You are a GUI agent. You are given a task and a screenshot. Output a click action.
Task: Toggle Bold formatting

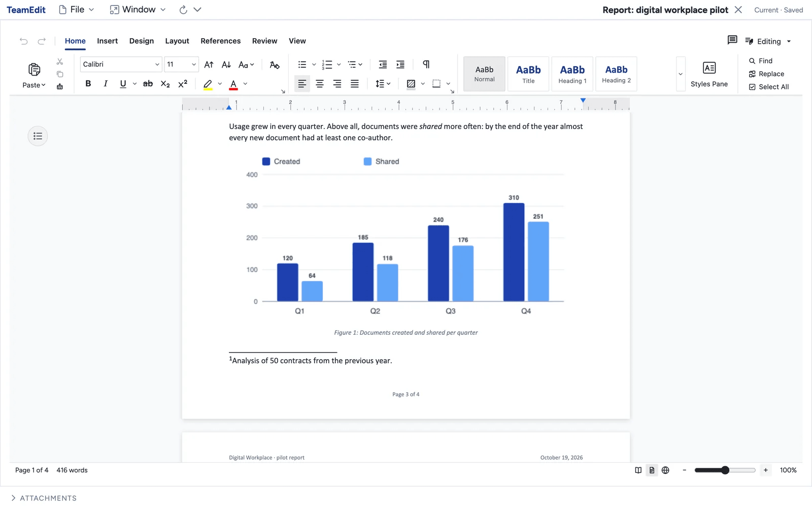click(88, 84)
